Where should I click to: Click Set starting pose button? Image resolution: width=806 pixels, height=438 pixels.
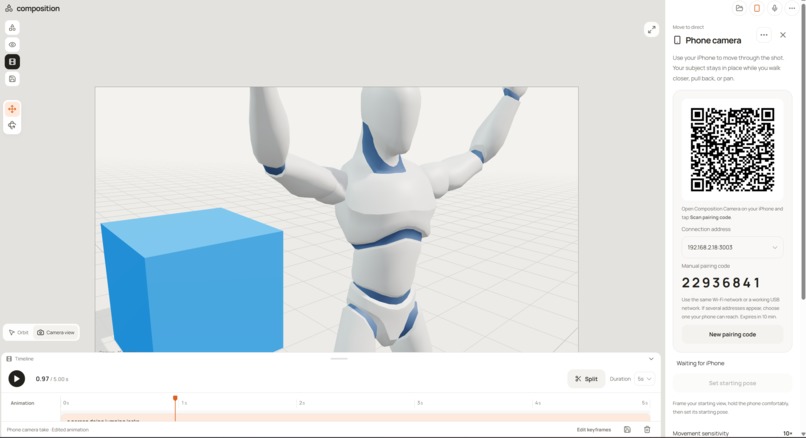pos(732,383)
